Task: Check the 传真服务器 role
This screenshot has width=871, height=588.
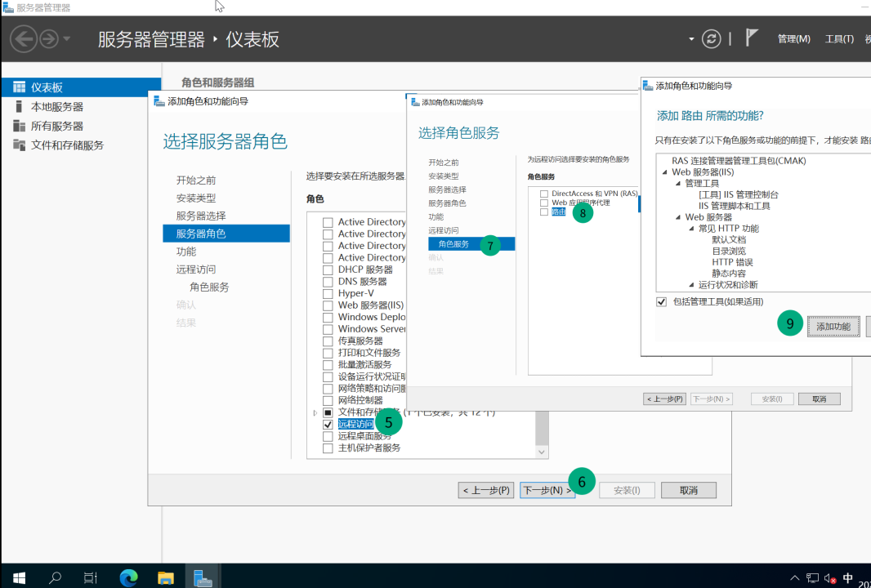Action: (x=328, y=341)
